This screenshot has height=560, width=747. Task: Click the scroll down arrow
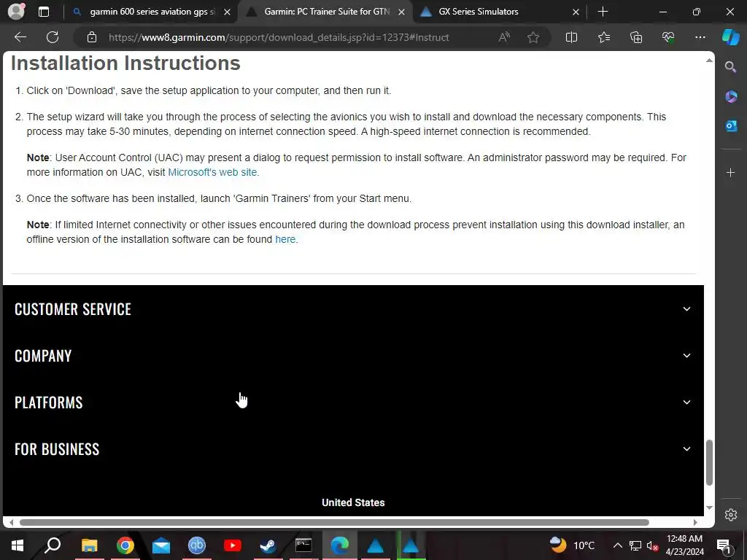(709, 507)
